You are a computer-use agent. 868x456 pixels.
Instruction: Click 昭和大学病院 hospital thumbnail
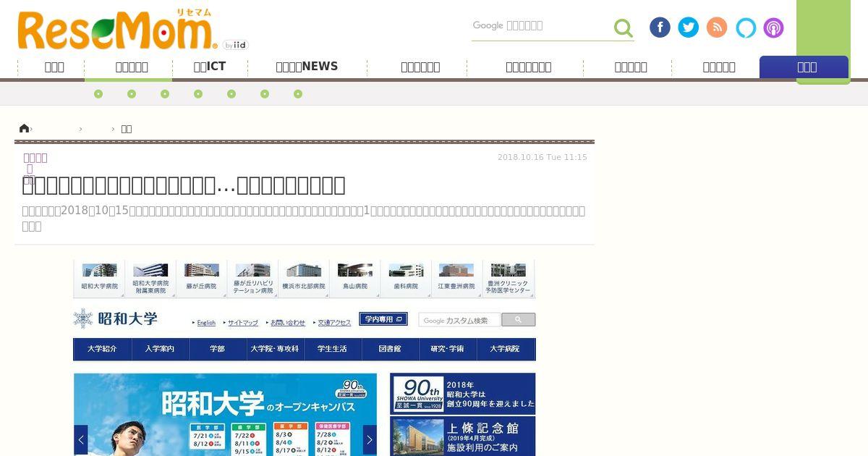(x=99, y=279)
